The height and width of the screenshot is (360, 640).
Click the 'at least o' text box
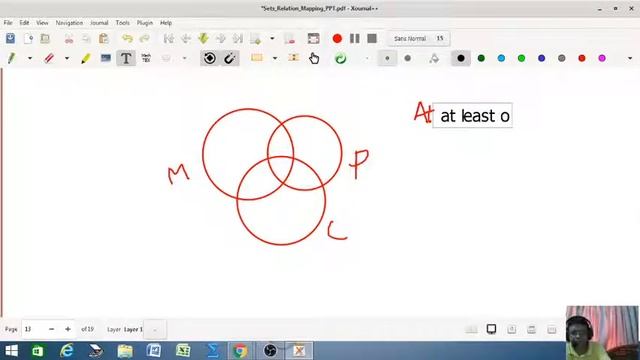coord(472,116)
